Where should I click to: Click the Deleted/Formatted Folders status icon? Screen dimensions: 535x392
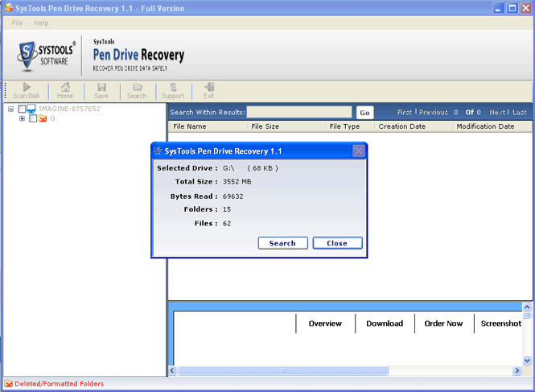(x=9, y=384)
